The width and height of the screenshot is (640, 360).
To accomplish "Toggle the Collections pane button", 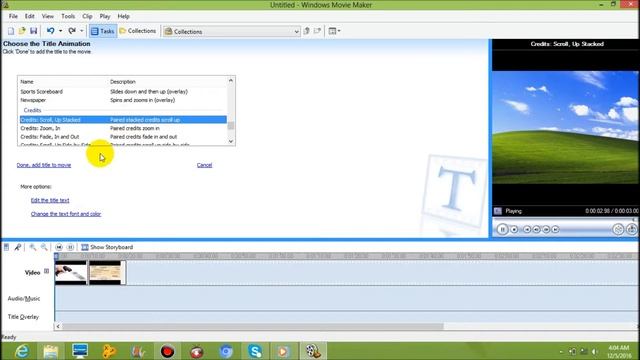I will tap(138, 31).
